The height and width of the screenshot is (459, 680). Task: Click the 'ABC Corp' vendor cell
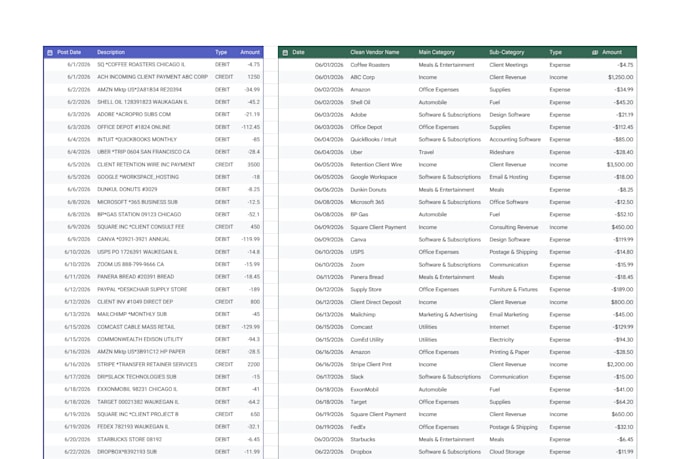pos(363,77)
